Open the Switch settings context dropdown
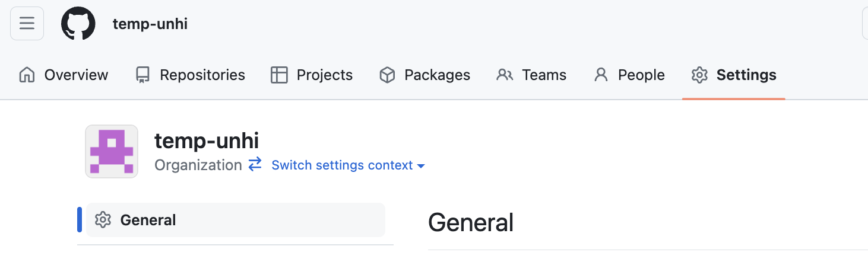The height and width of the screenshot is (262, 868). pos(348,165)
